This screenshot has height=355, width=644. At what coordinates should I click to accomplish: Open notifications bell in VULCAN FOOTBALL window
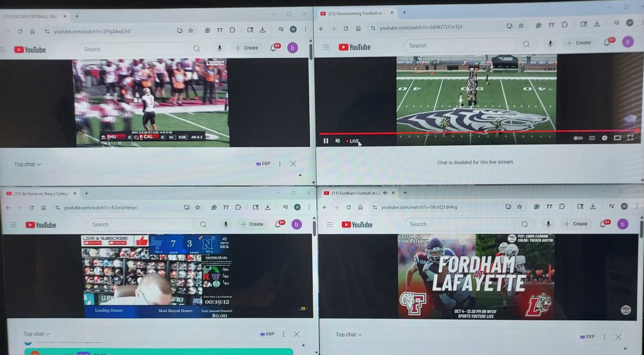[x=275, y=48]
